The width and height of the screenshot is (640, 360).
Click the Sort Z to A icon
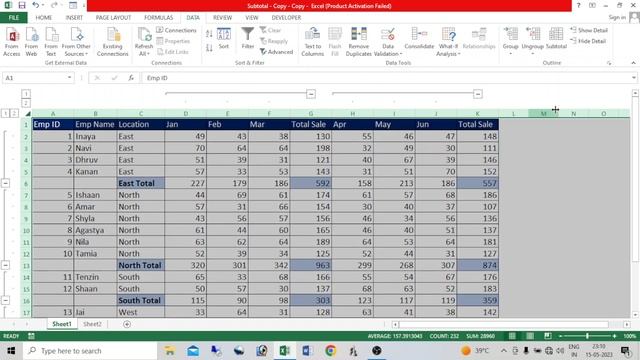209,48
